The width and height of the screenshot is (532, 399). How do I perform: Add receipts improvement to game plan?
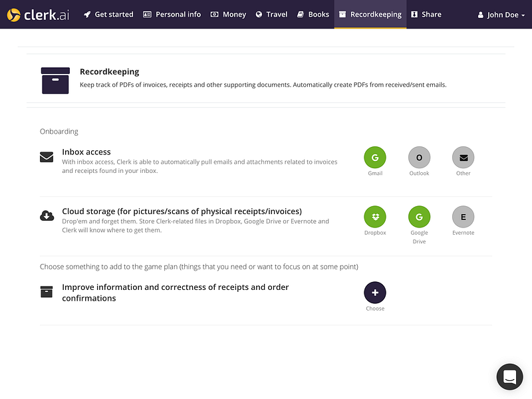pyautogui.click(x=375, y=293)
